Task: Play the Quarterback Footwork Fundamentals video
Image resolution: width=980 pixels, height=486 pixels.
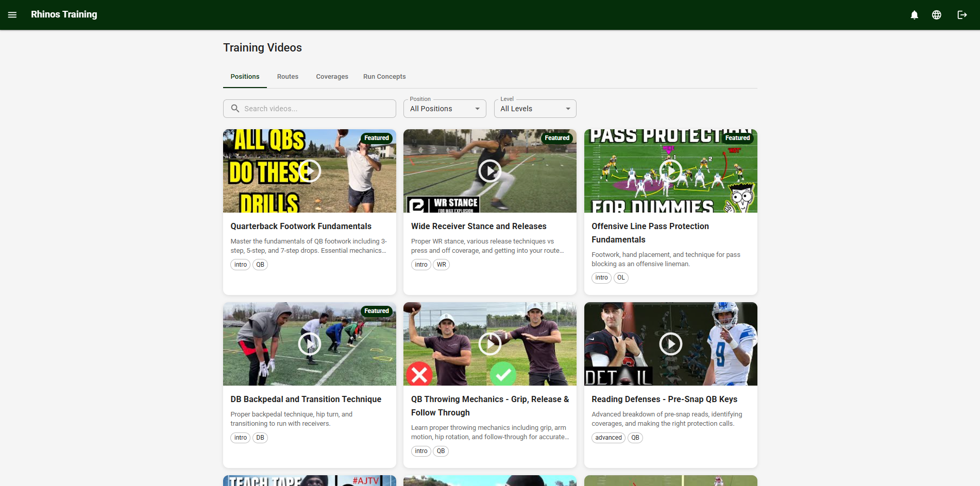Action: tap(310, 171)
